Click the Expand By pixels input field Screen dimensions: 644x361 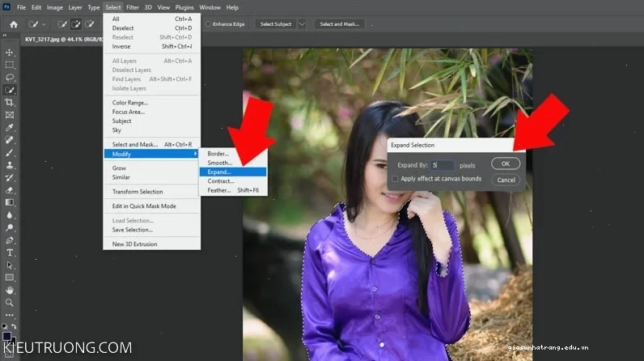coord(443,165)
